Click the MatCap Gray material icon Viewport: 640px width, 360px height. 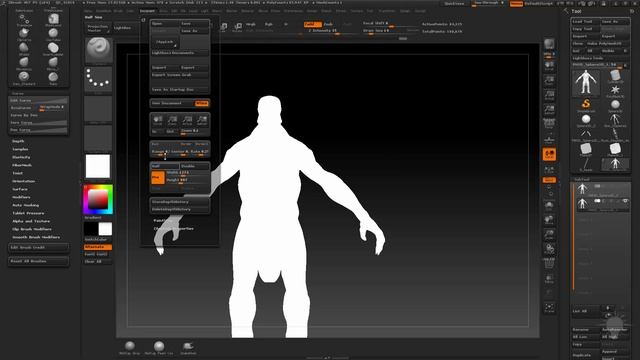click(x=130, y=348)
